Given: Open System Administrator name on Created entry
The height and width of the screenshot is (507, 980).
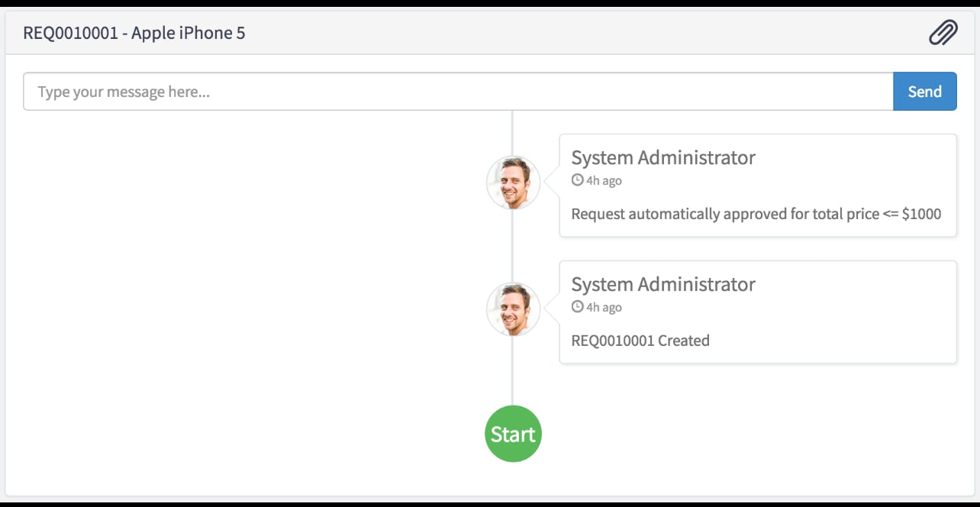Looking at the screenshot, I should [x=663, y=284].
